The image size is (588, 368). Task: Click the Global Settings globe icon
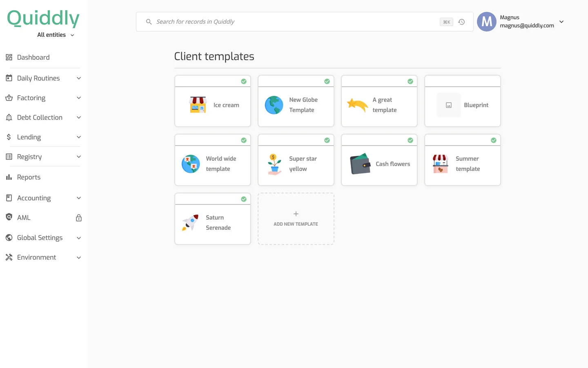click(9, 238)
